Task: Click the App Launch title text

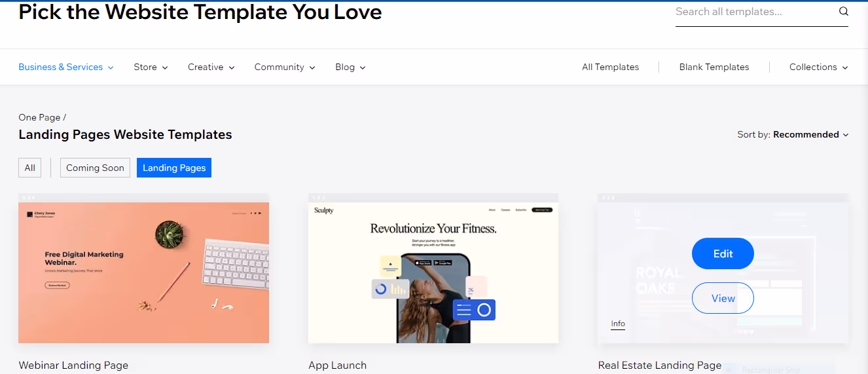Action: coord(338,365)
